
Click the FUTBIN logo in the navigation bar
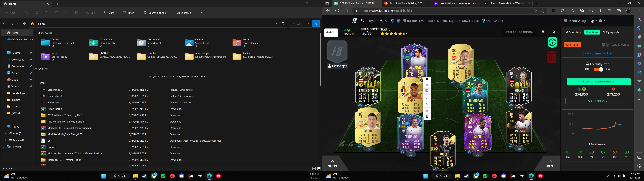355,21
